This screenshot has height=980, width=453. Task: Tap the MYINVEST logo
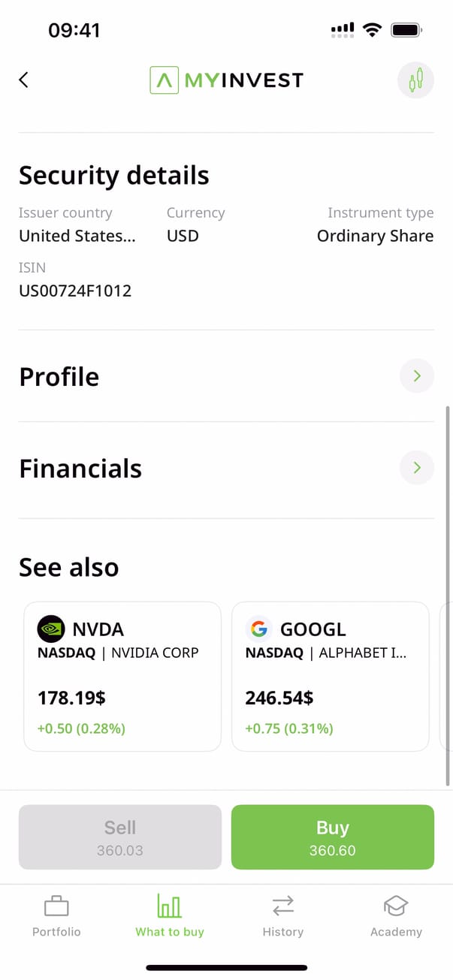click(226, 80)
